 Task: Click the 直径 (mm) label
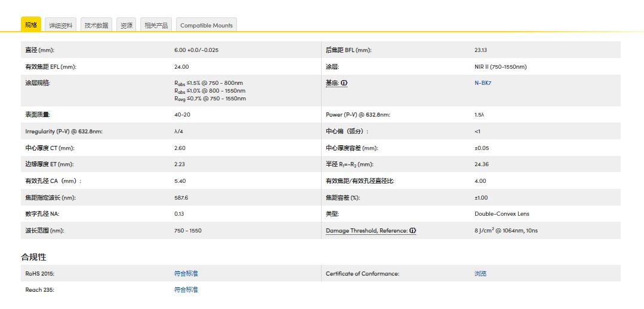coord(40,50)
